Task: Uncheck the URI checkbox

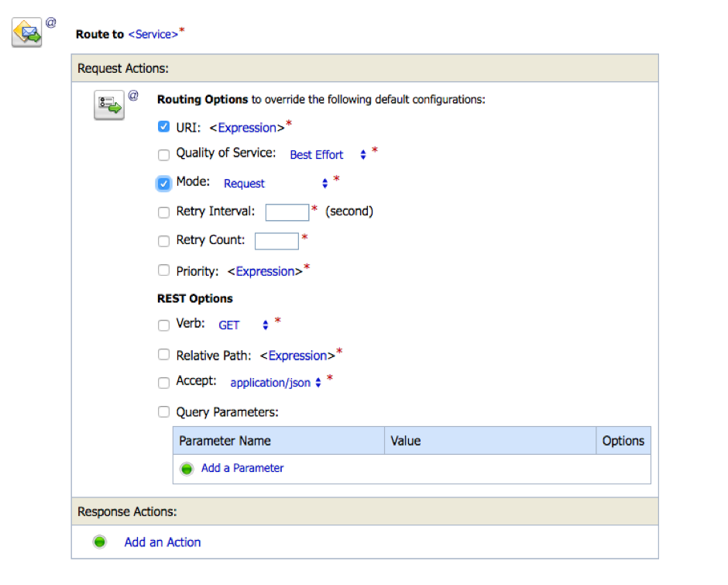Action: point(163,127)
